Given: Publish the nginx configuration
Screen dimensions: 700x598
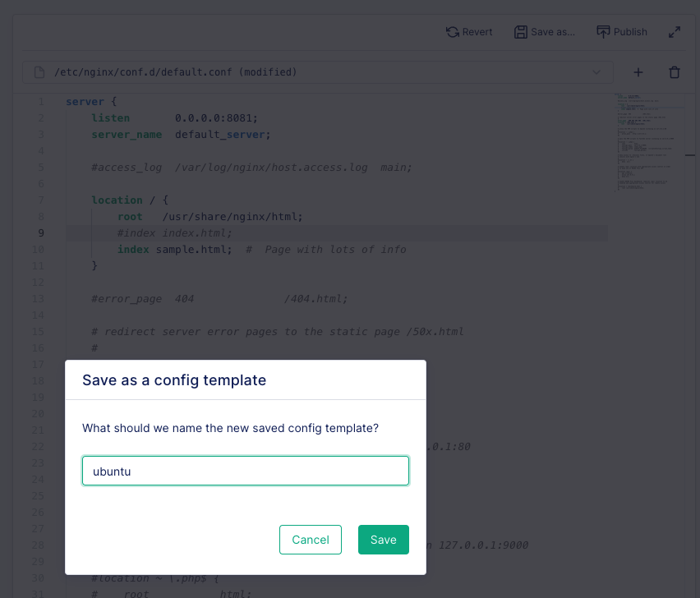Looking at the screenshot, I should pyautogui.click(x=622, y=32).
